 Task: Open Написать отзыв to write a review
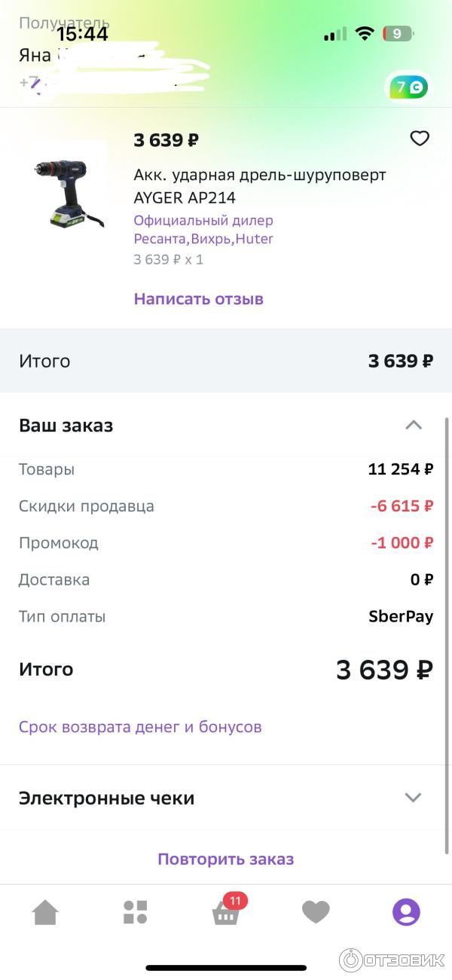(x=198, y=299)
